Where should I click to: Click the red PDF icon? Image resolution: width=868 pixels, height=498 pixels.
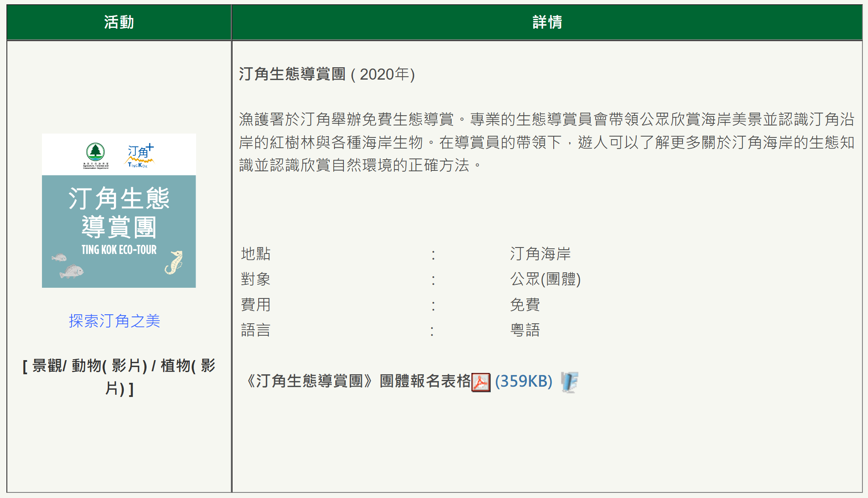480,382
